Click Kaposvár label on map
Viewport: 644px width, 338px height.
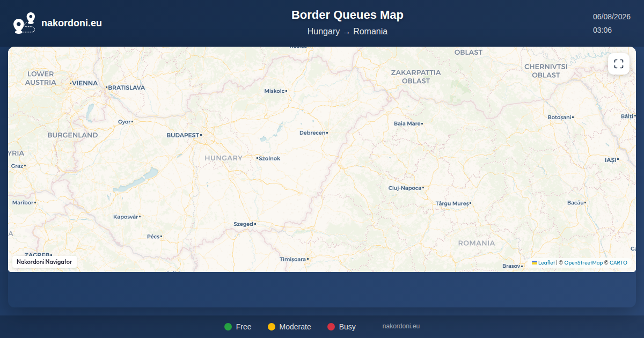coord(127,217)
